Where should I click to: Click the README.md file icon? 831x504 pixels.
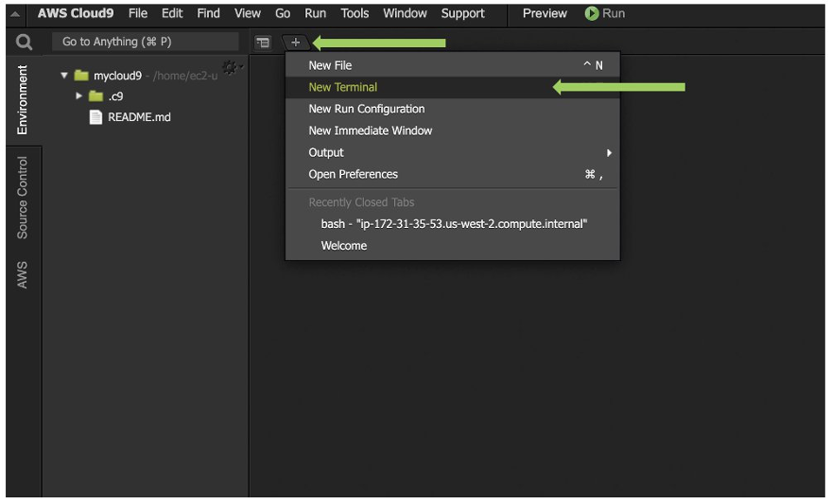pos(95,117)
